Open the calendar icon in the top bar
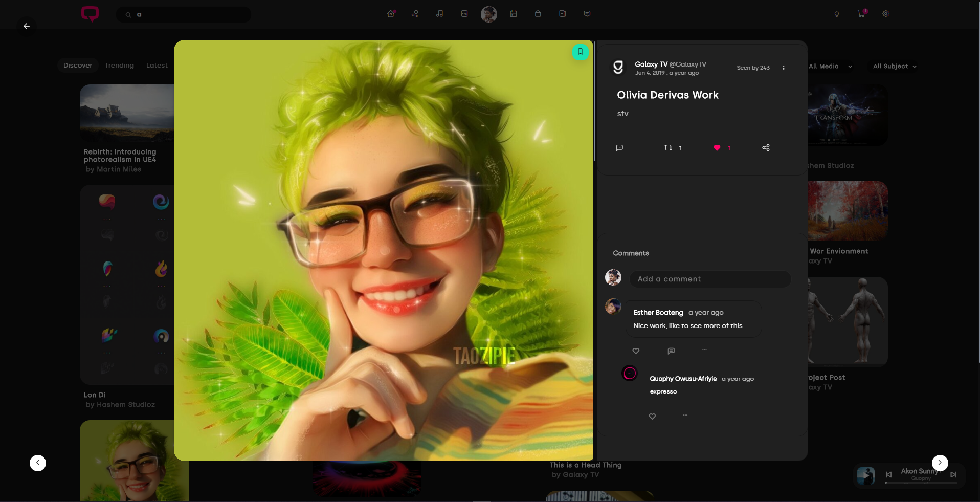This screenshot has width=980, height=502. tap(514, 14)
